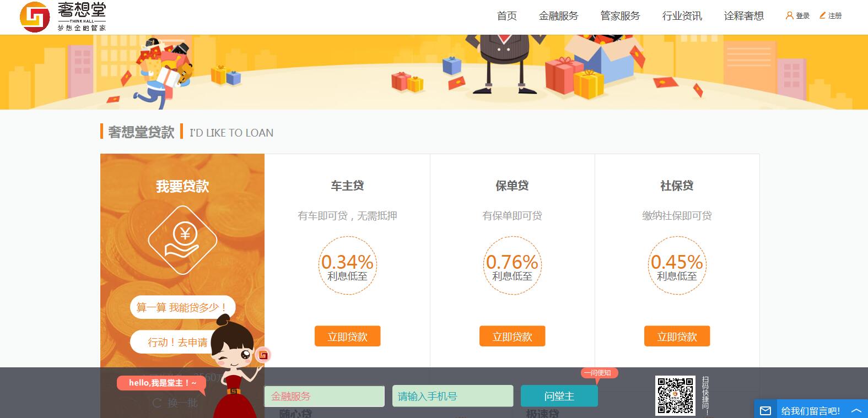Click the pencil icon beside 注册

pos(822,15)
